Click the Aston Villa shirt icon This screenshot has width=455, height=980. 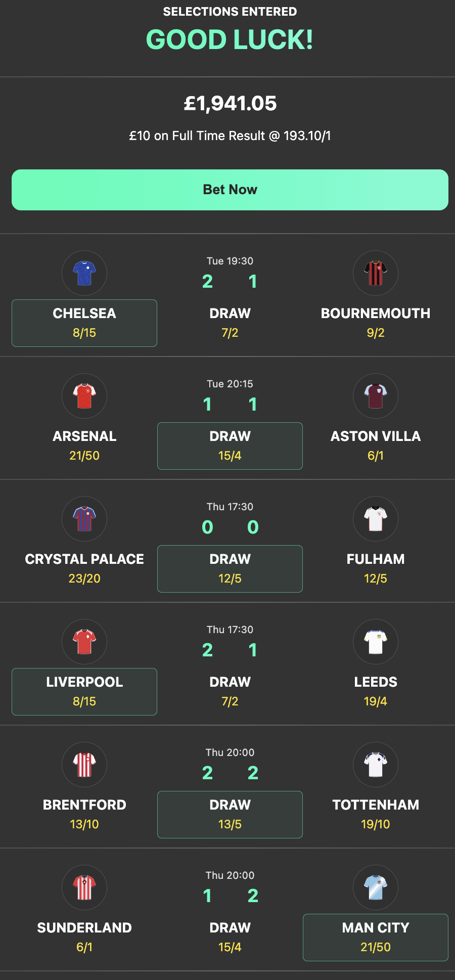click(x=375, y=396)
